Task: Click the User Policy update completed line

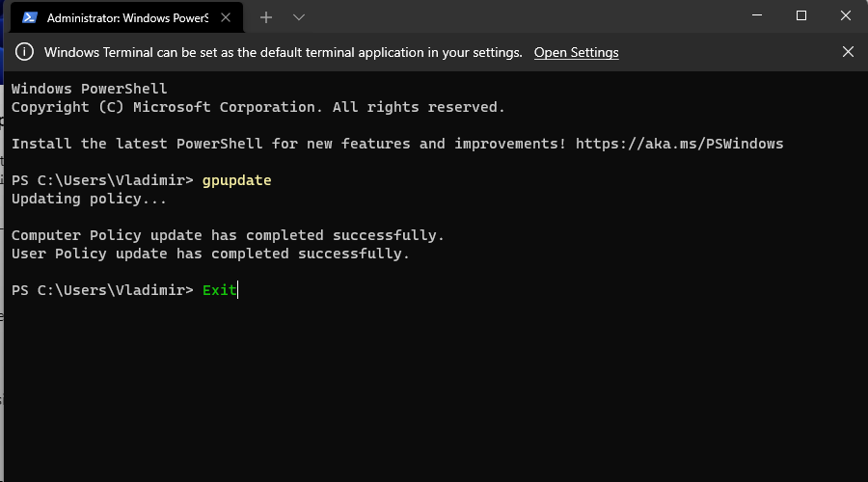Action: coord(210,254)
